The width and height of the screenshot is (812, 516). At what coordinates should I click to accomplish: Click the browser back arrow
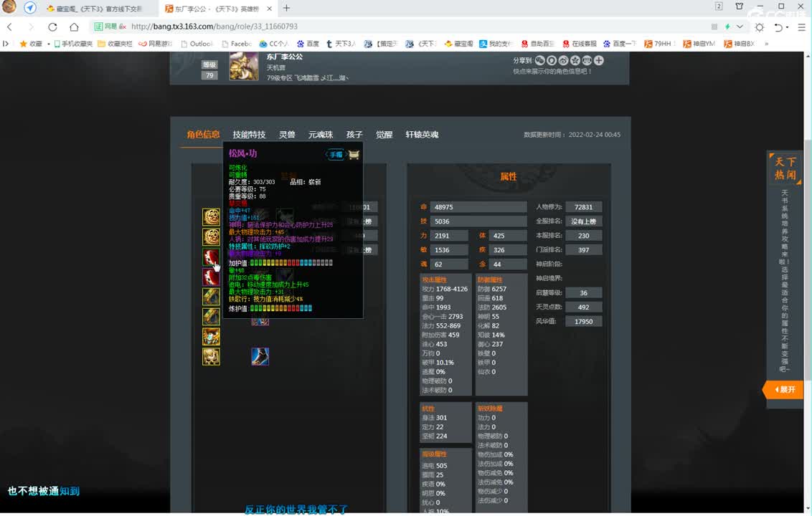(9, 27)
